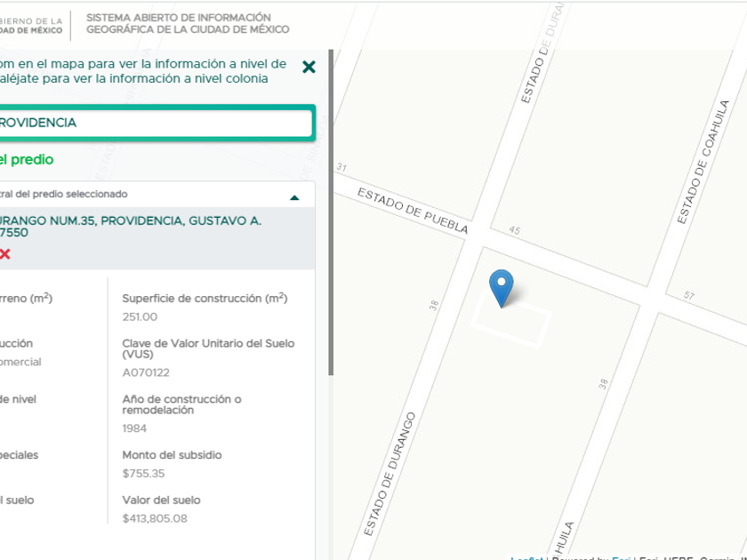Image resolution: width=747 pixels, height=560 pixels.
Task: Click the number 45 map label
Action: pos(515,230)
